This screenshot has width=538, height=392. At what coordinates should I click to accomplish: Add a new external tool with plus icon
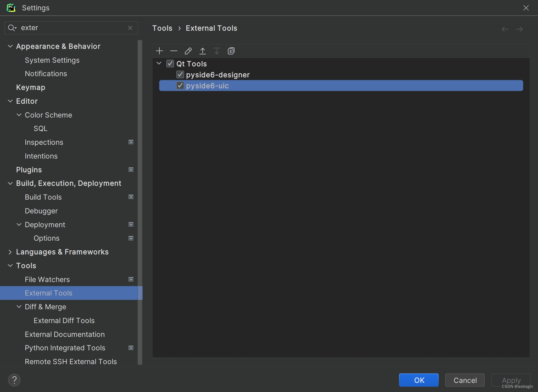pyautogui.click(x=159, y=51)
